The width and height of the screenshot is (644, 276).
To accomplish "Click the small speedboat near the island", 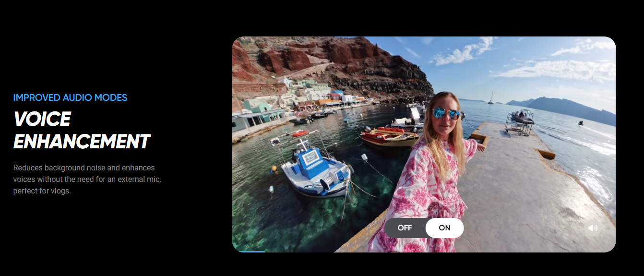I will tap(580, 123).
